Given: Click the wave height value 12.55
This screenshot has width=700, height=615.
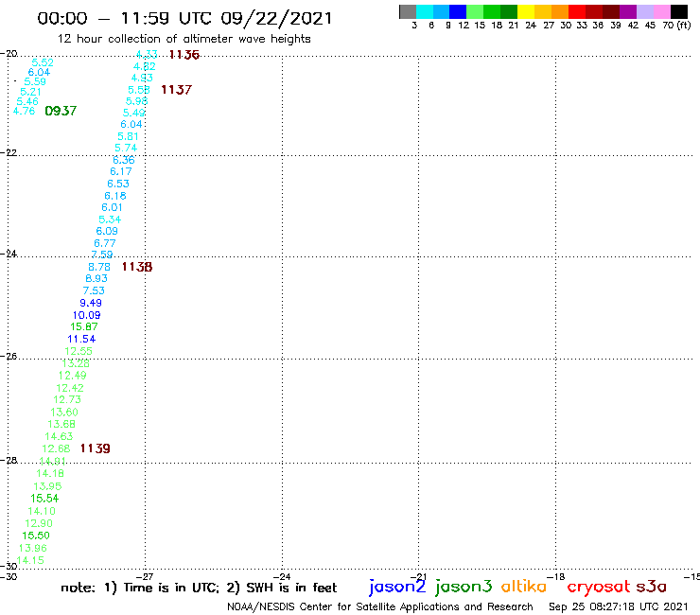Looking at the screenshot, I should coord(79,351).
